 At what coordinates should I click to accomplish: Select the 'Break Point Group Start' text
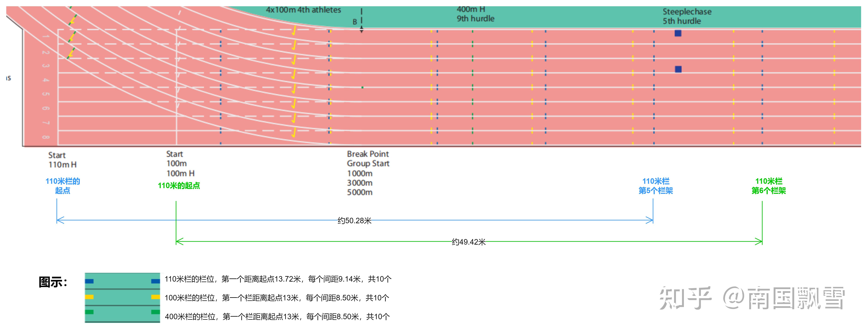pyautogui.click(x=368, y=159)
